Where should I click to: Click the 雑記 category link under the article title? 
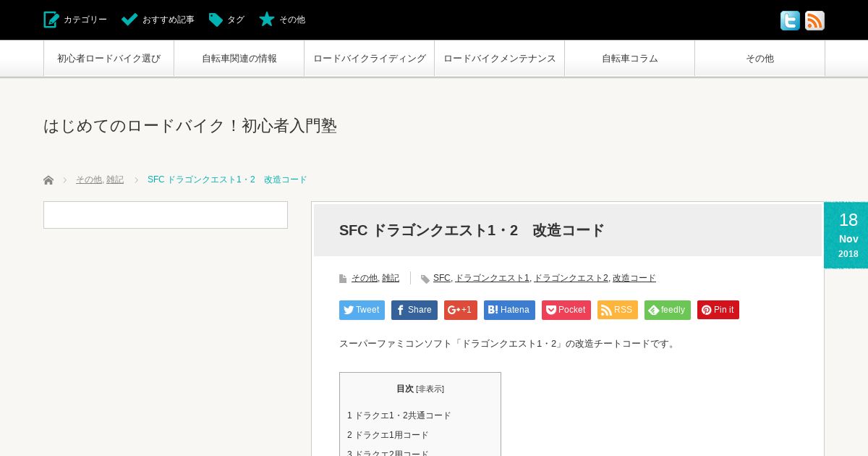coord(391,278)
